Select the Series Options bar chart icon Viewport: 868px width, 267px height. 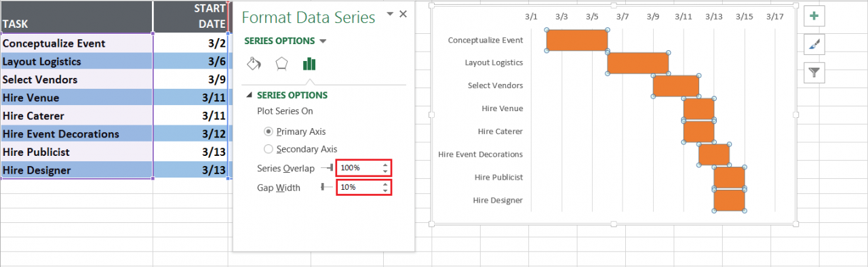click(310, 64)
